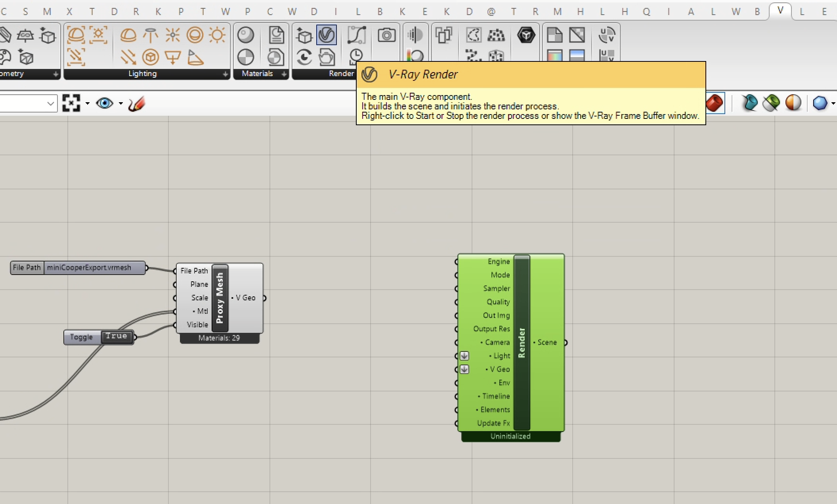Image resolution: width=837 pixels, height=504 pixels.
Task: Click the teapot export icon
Action: (x=327, y=57)
